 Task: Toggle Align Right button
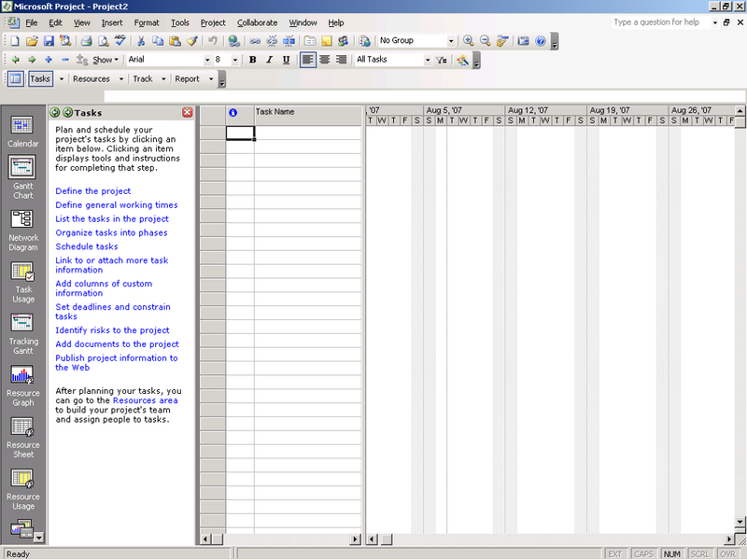[341, 60]
